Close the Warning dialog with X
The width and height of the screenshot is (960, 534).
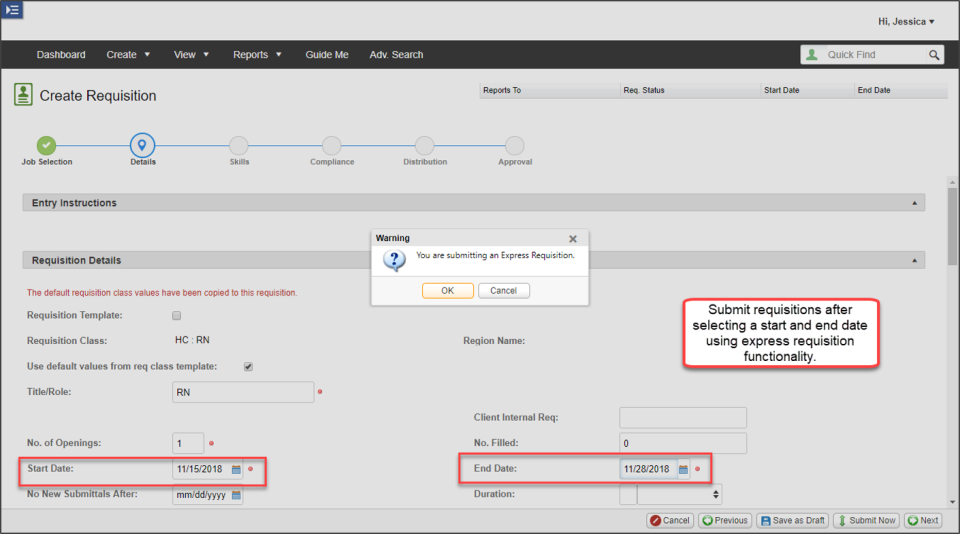click(x=572, y=239)
